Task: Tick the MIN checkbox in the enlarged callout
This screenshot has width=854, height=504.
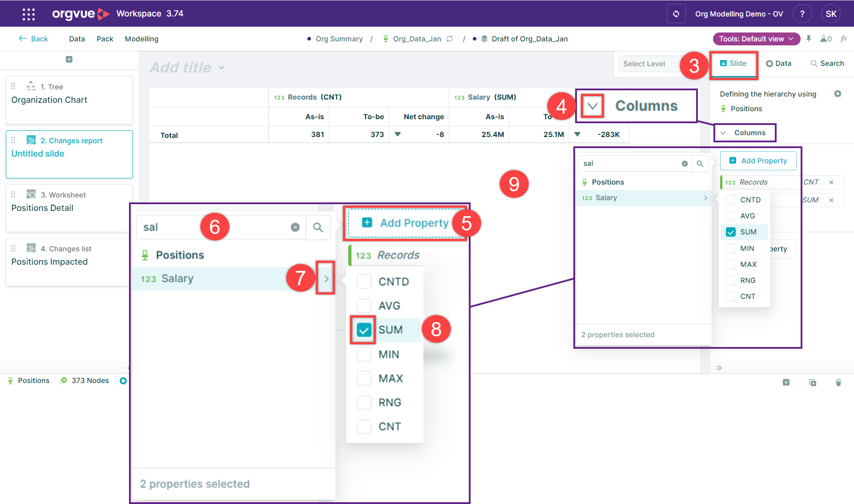Action: click(x=364, y=355)
